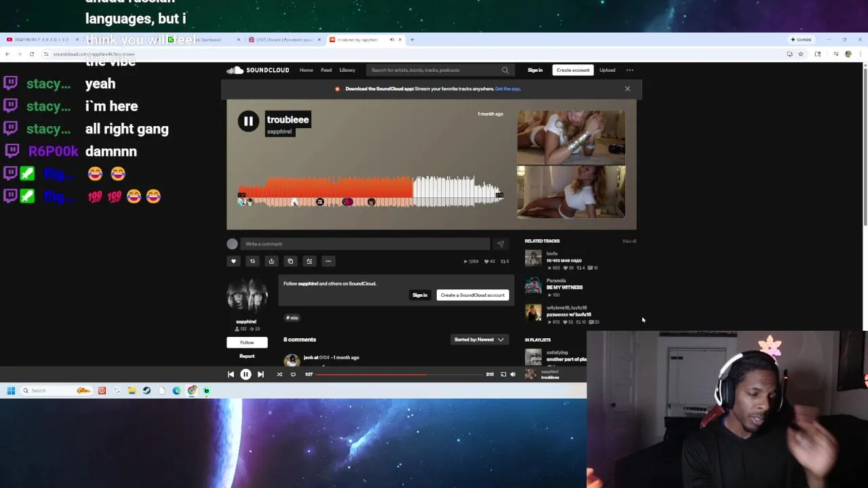
Task: Bookmark this page with the star icon
Action: pyautogui.click(x=800, y=54)
